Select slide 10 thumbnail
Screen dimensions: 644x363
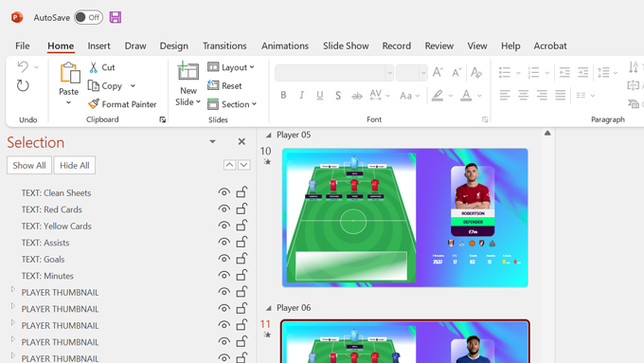pos(405,218)
